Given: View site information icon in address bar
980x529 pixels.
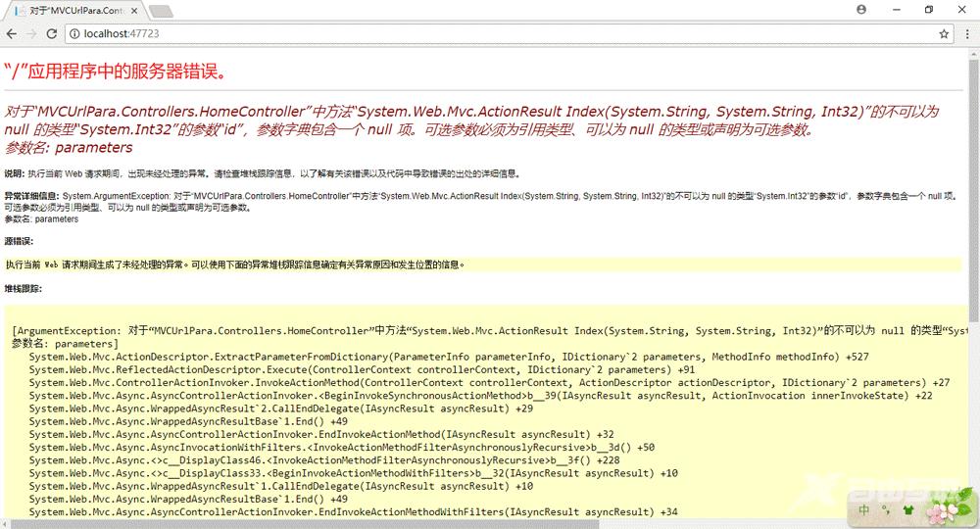Looking at the screenshot, I should (74, 33).
